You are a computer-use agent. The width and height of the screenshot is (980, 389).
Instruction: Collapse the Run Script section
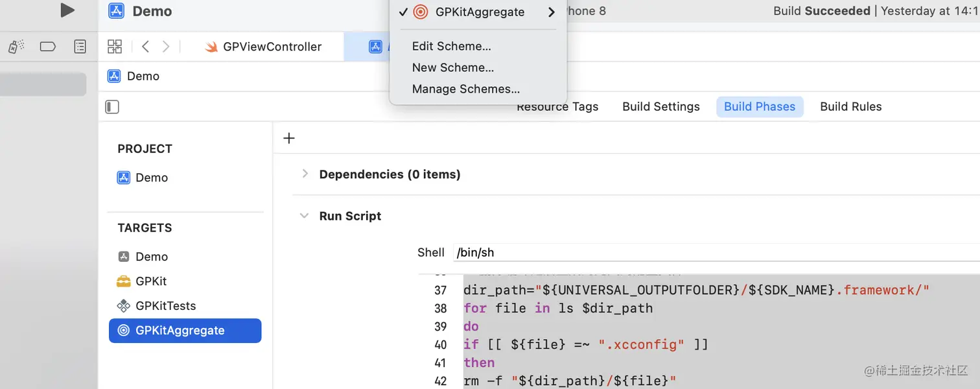click(304, 216)
